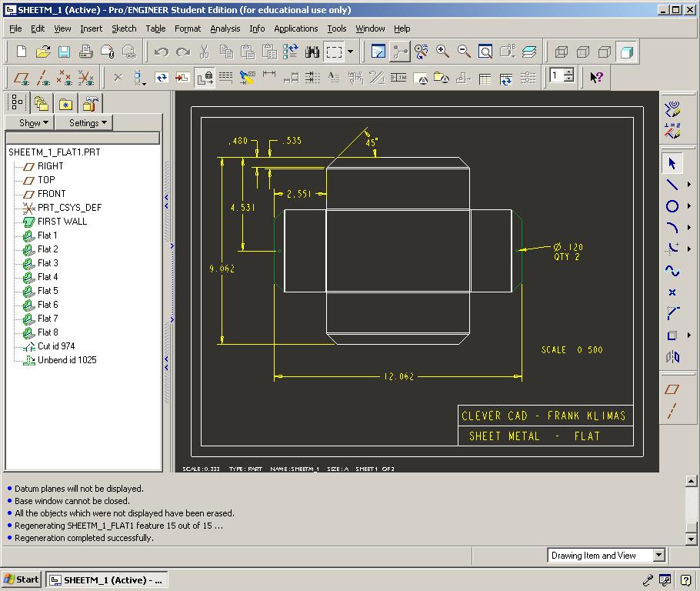This screenshot has width=700, height=591.
Task: Click the zoom in magnifier icon
Action: [443, 52]
